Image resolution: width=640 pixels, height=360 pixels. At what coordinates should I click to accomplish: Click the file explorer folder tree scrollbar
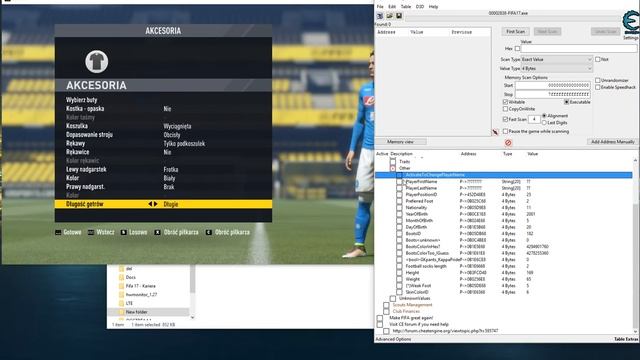192,292
